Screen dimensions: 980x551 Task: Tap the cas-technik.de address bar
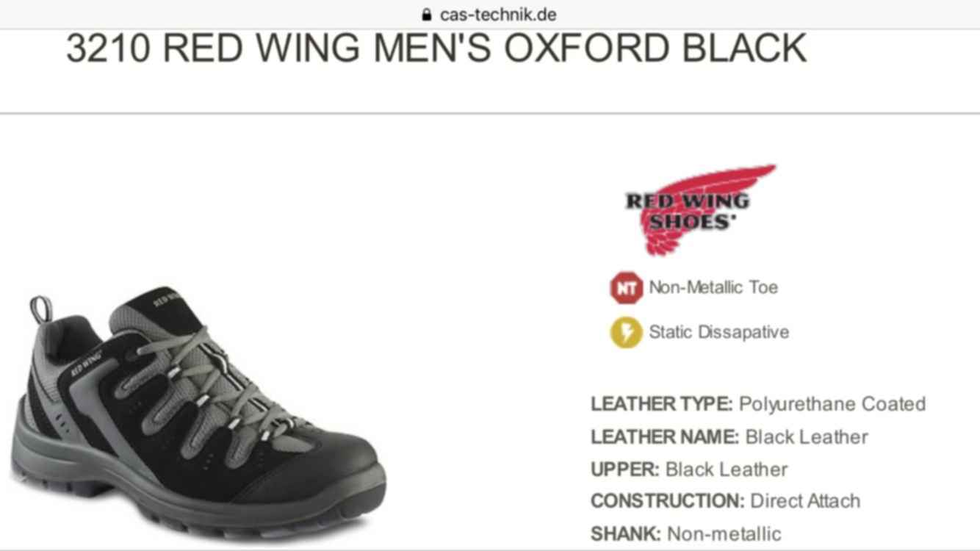tap(489, 15)
